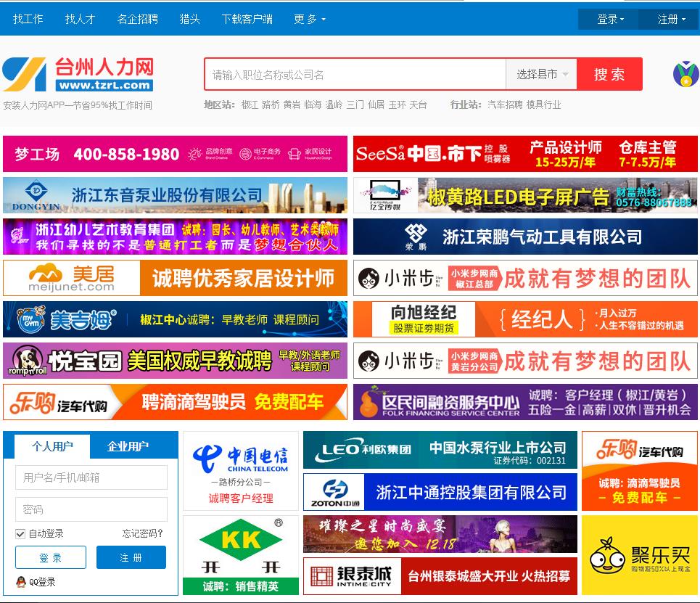
Task: Open the 玉环 regional site link
Action: (x=397, y=105)
